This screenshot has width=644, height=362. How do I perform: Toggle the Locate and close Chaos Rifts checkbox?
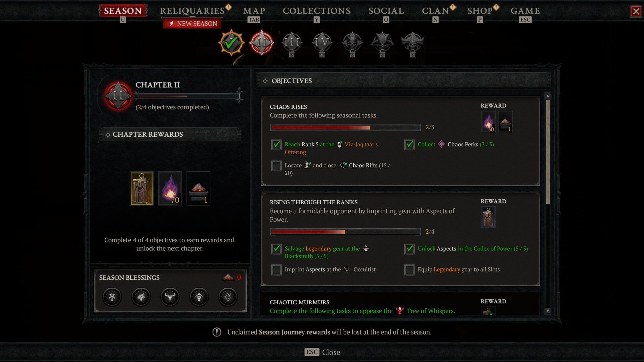tap(276, 166)
